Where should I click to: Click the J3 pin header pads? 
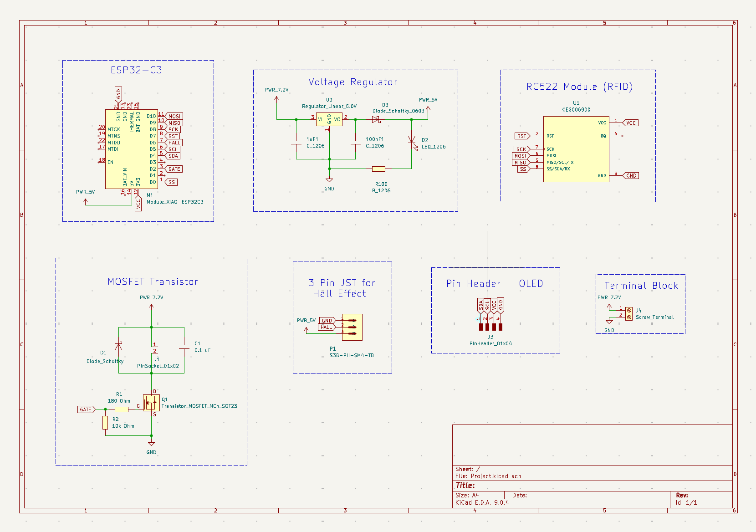490,327
